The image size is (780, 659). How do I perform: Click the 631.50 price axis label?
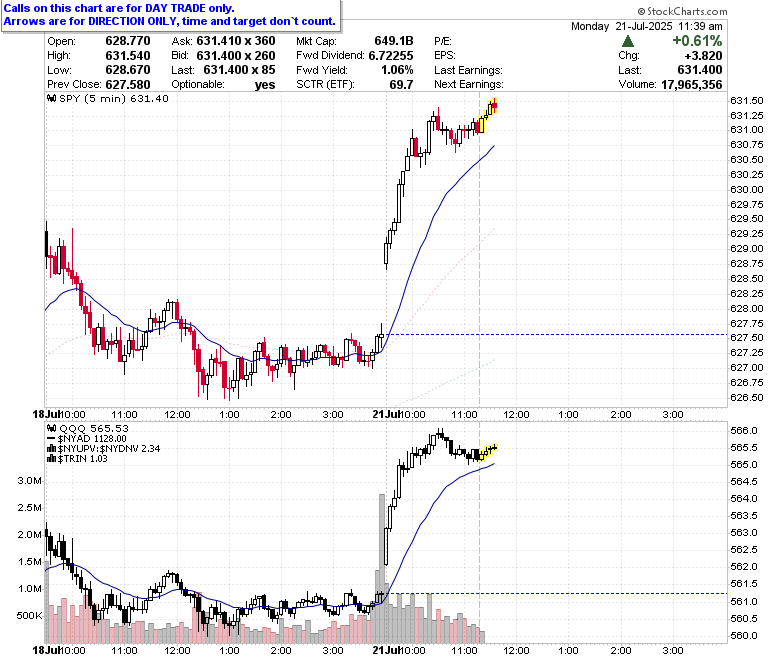[746, 101]
